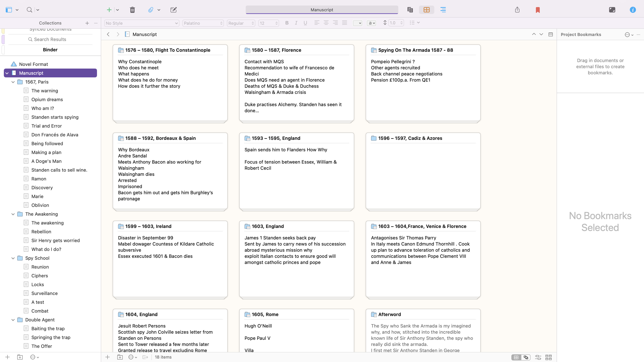Click the green add document icon

pos(109,10)
